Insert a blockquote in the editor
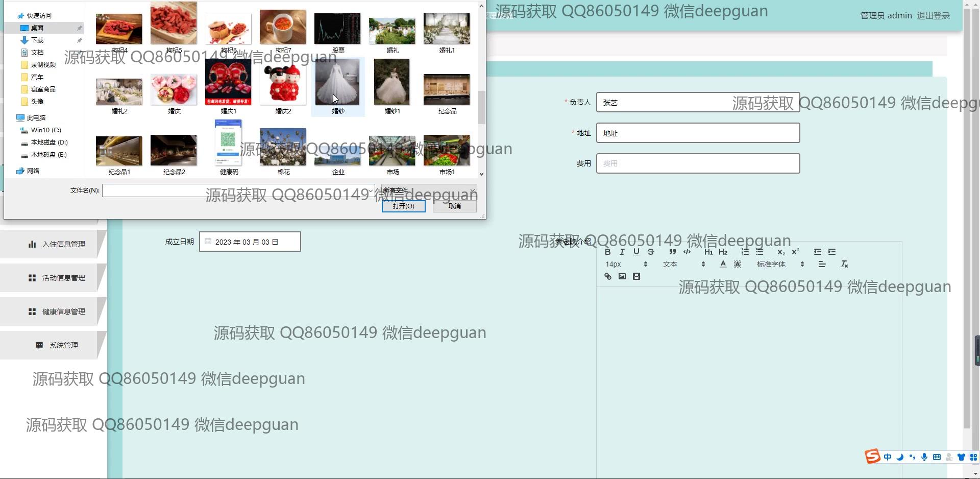Screen dimensions: 980x479 672,252
